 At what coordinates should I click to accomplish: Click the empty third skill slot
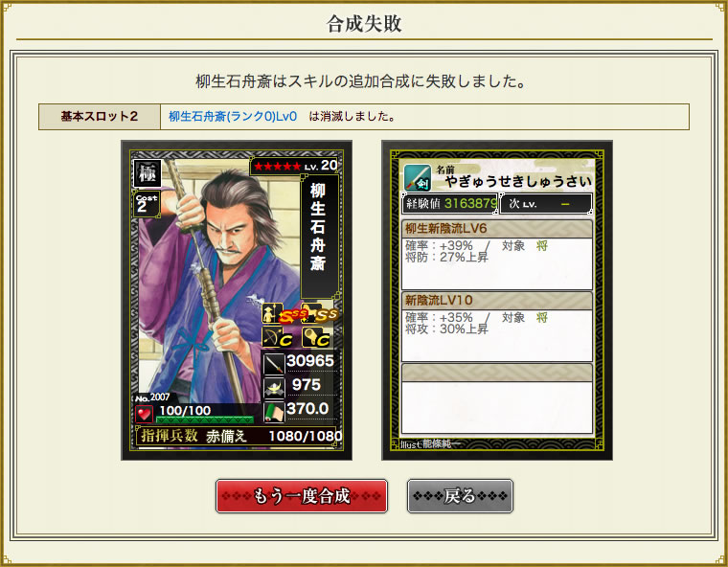pos(496,398)
